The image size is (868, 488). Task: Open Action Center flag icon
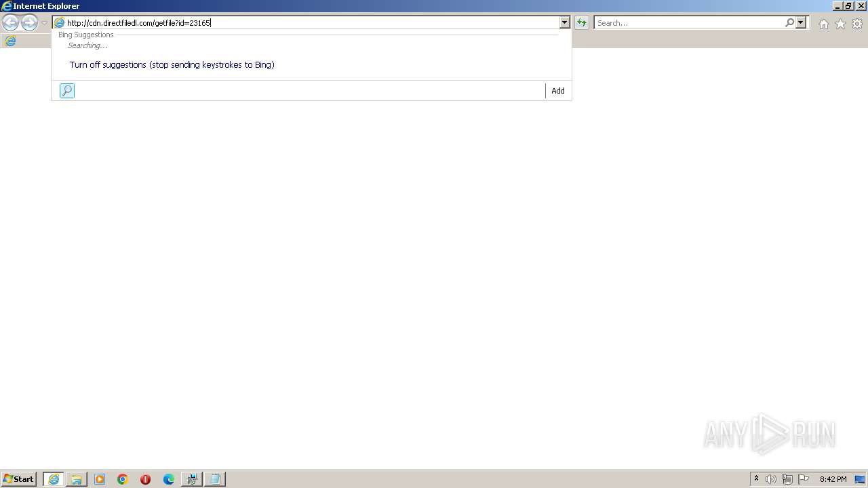(x=804, y=479)
